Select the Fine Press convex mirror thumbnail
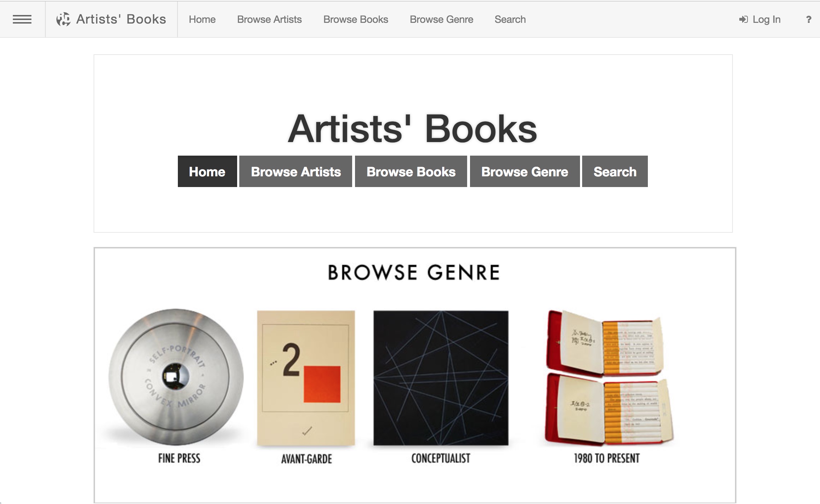820x504 pixels. 176,377
